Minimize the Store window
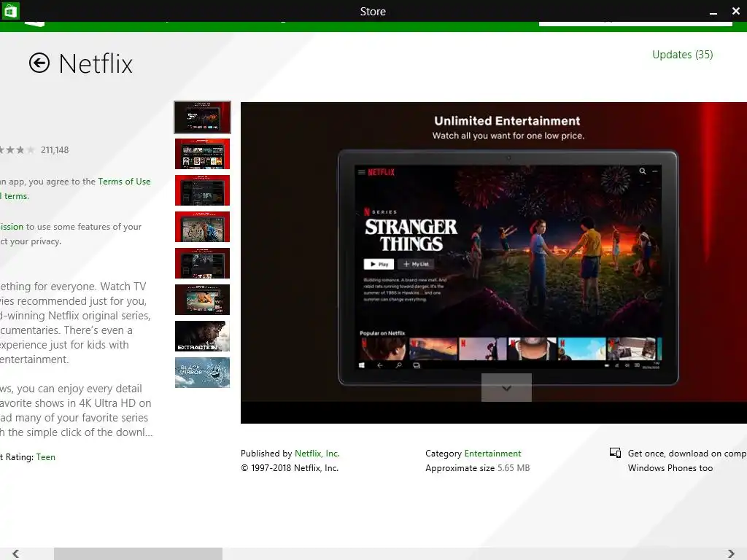747x560 pixels. pos(713,12)
